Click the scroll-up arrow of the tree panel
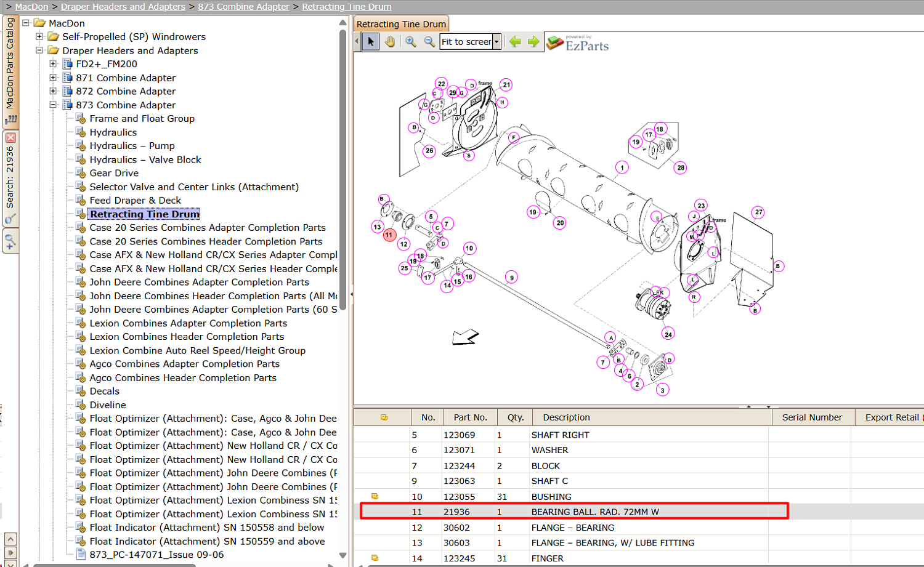Screen dimensions: 924x567 tap(342, 23)
